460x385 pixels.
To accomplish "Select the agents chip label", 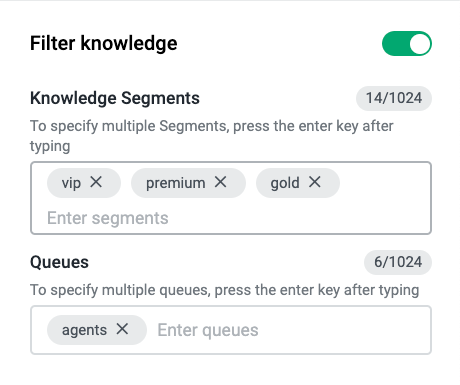I will pyautogui.click(x=84, y=330).
